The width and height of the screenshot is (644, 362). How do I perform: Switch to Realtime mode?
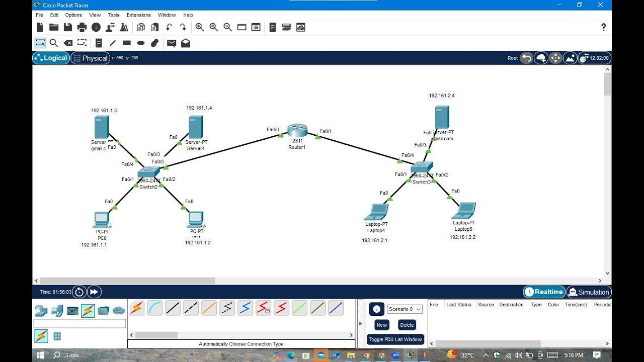tap(544, 292)
